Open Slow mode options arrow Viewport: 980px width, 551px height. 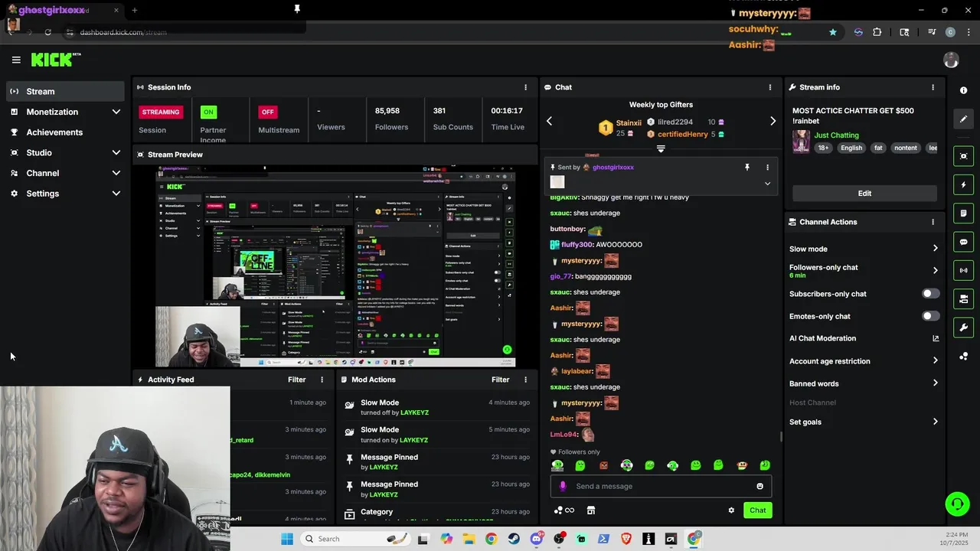(935, 249)
